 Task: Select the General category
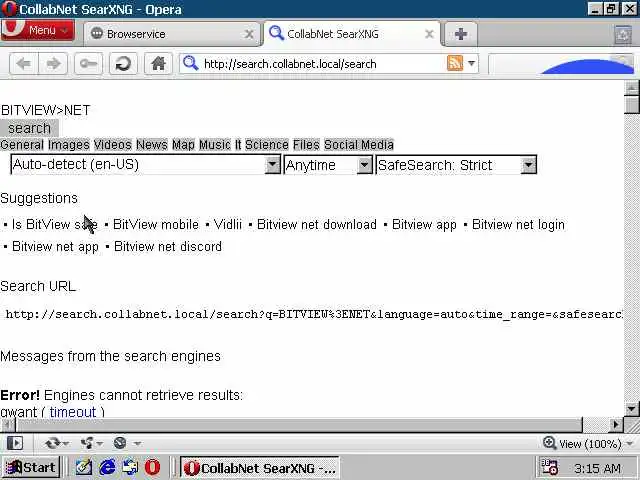click(22, 145)
